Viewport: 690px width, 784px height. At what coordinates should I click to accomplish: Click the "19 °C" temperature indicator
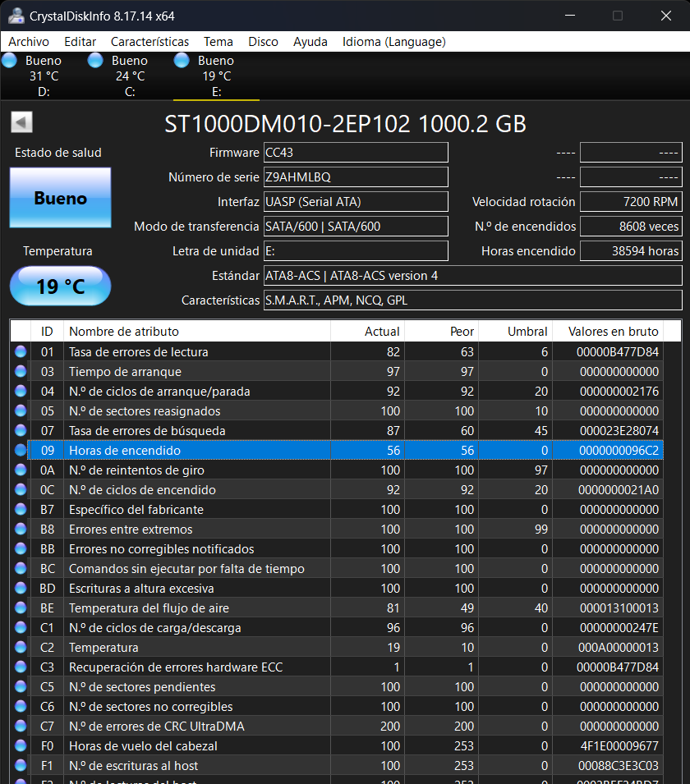[x=59, y=286]
